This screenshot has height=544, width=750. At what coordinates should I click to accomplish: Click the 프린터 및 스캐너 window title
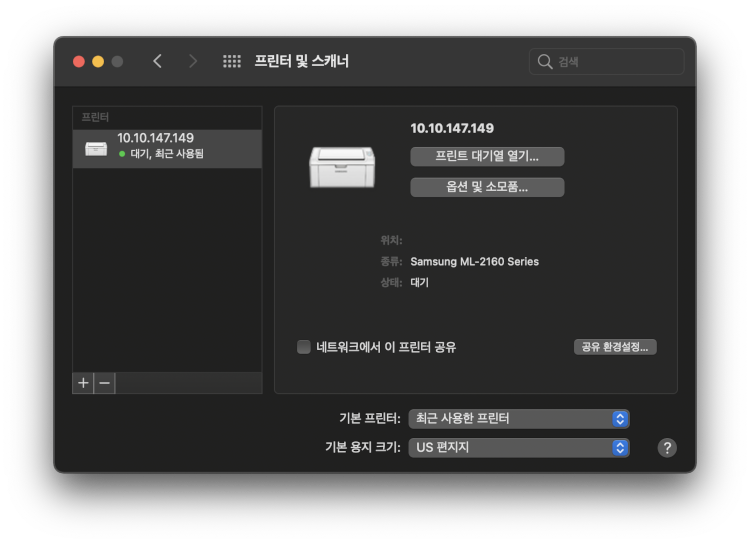click(x=301, y=61)
